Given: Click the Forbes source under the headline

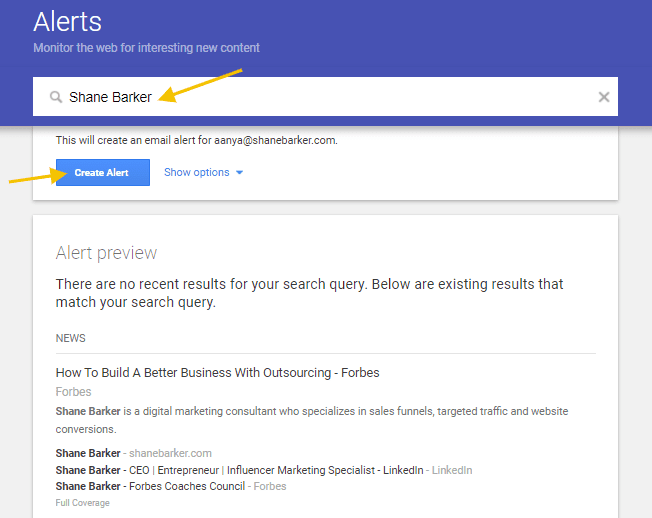Looking at the screenshot, I should click(x=73, y=392).
